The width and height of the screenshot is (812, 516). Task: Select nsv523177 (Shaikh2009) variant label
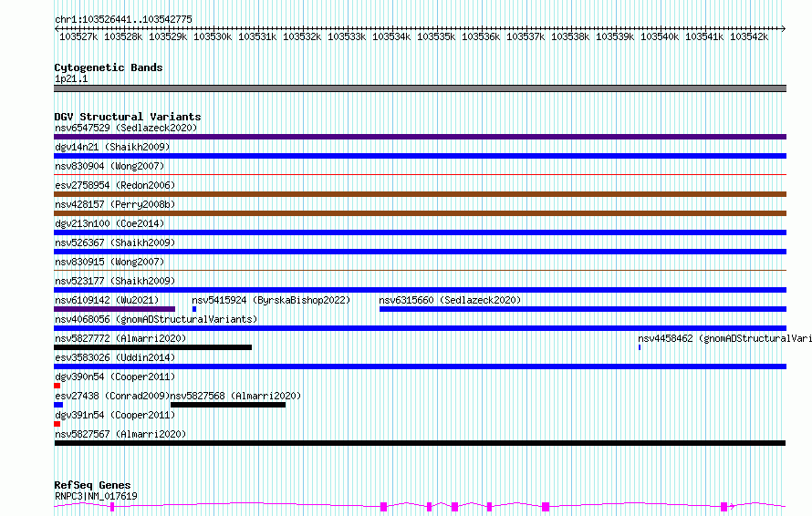click(115, 281)
